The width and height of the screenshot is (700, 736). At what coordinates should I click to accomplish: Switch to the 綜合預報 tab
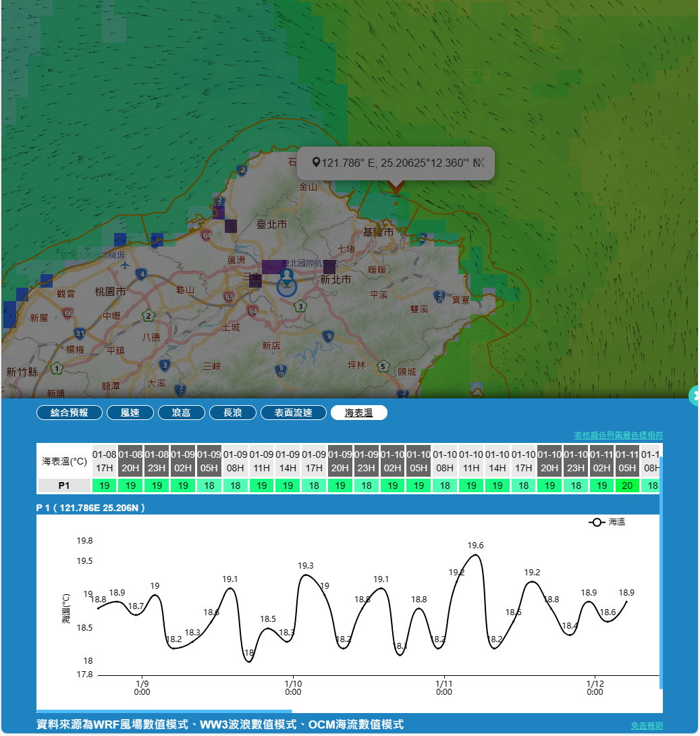pos(70,413)
